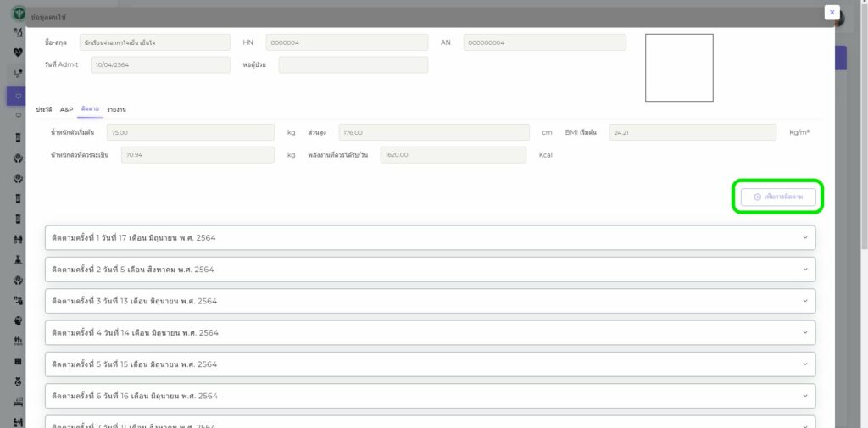Click the heartbeat icon in left sidebar

click(18, 52)
